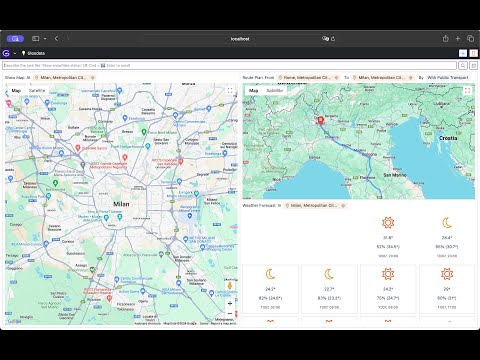Viewport: 480px width, 360px height.
Task: Open the Route Plan To Milan location chip
Action: [379, 78]
